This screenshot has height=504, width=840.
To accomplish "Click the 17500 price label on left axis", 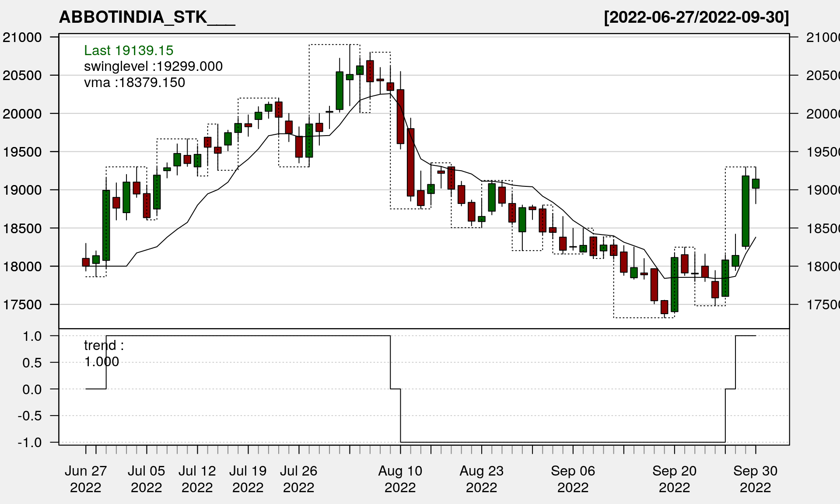I will pos(22,304).
